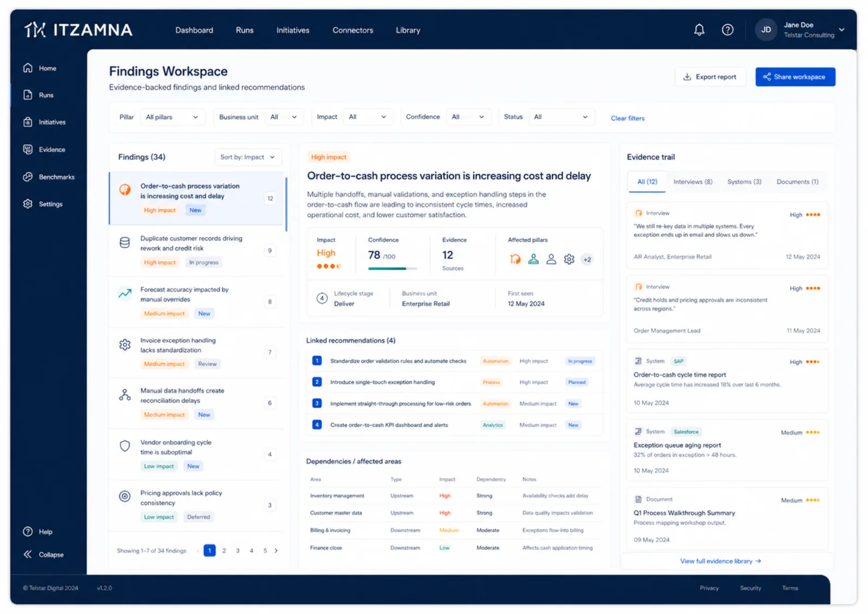Image resolution: width=868 pixels, height=614 pixels.
Task: Click the target icon of Pricing approvals finding
Action: [125, 496]
